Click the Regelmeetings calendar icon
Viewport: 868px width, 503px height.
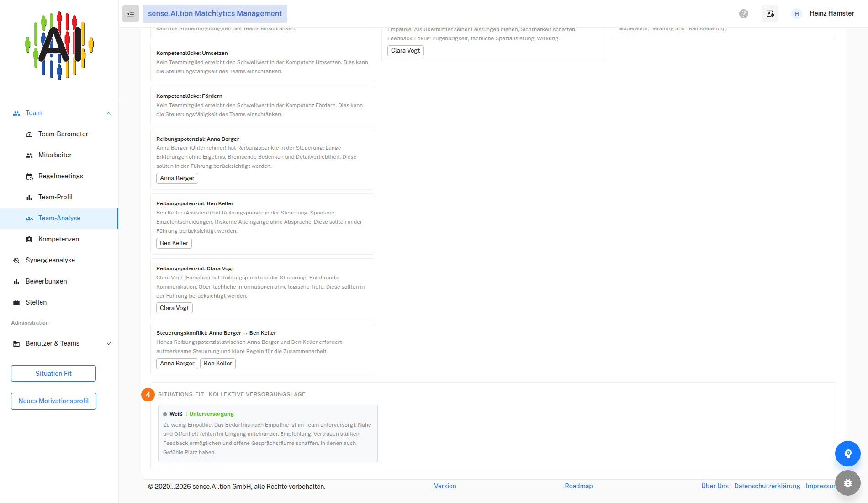coord(29,177)
